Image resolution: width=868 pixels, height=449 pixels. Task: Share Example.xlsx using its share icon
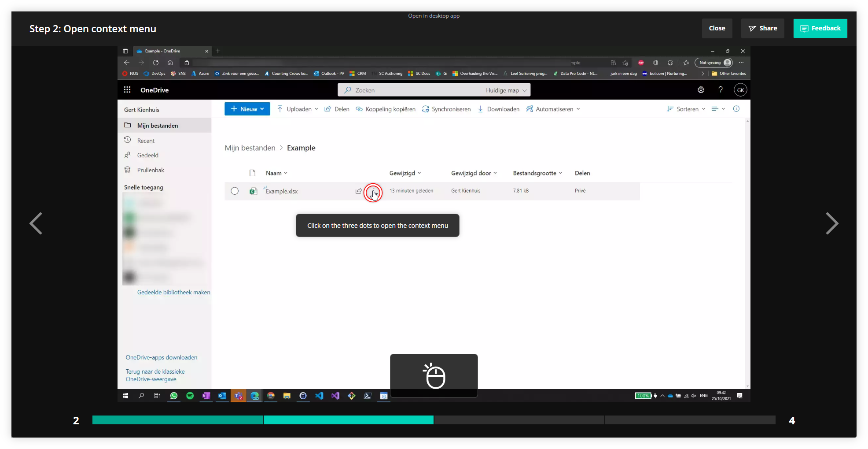click(x=358, y=191)
